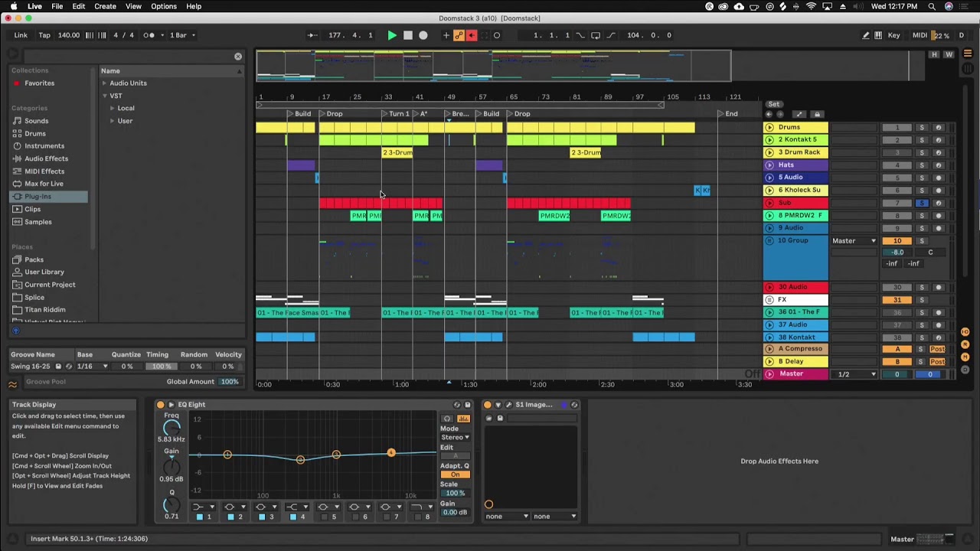Open the Packs place
Viewport: 980px width, 551px height.
pos(34,259)
